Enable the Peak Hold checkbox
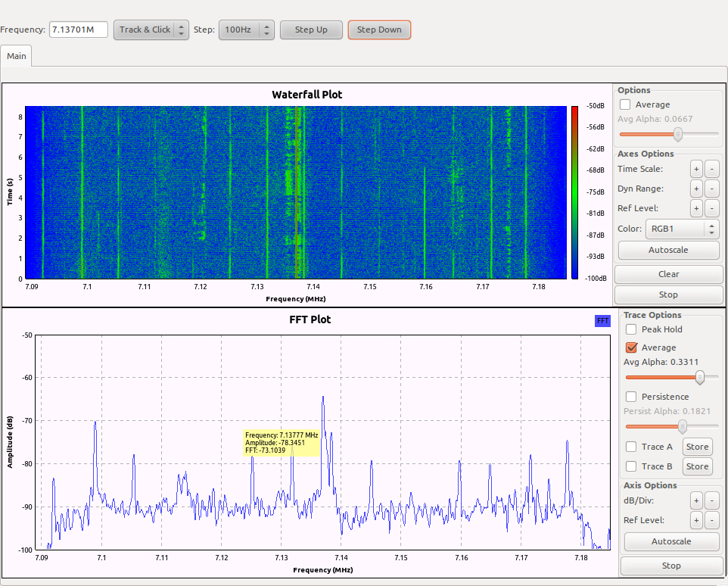Image resolution: width=728 pixels, height=586 pixels. [631, 329]
